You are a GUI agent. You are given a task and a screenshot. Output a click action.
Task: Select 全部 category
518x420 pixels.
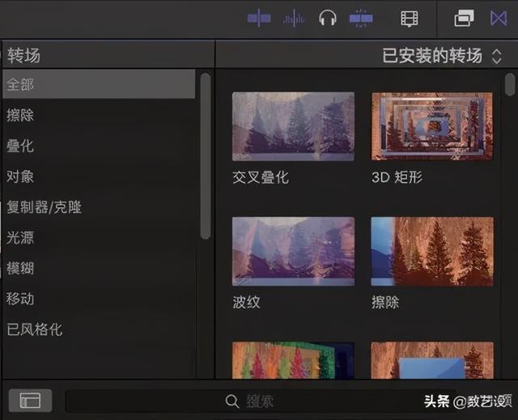(99, 84)
